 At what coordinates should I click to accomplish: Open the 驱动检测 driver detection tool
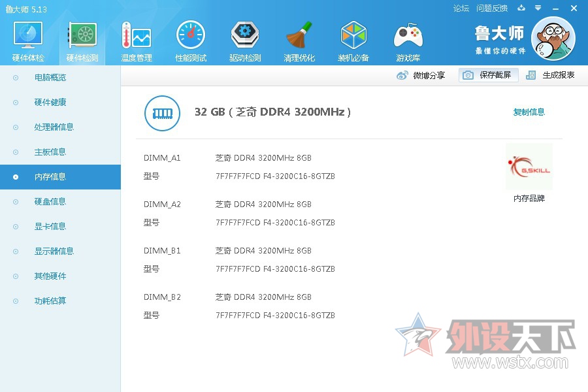(245, 39)
